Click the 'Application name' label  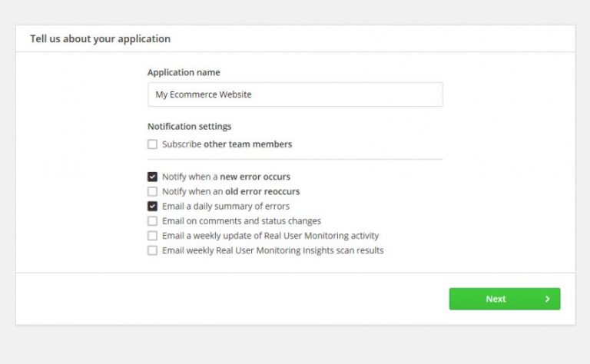coord(184,72)
